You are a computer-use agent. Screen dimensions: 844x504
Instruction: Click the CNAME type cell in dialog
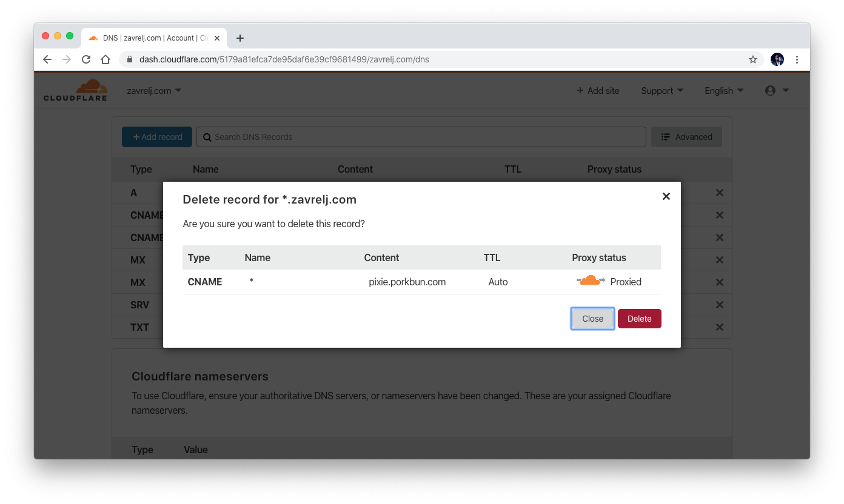click(x=205, y=282)
